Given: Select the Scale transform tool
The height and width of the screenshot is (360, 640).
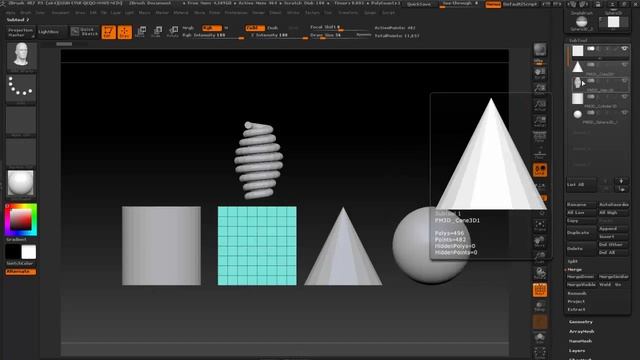Looking at the screenshot, I should click(157, 32).
